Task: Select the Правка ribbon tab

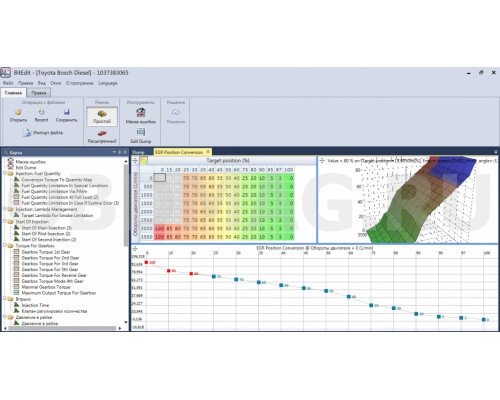Action: 39,93
